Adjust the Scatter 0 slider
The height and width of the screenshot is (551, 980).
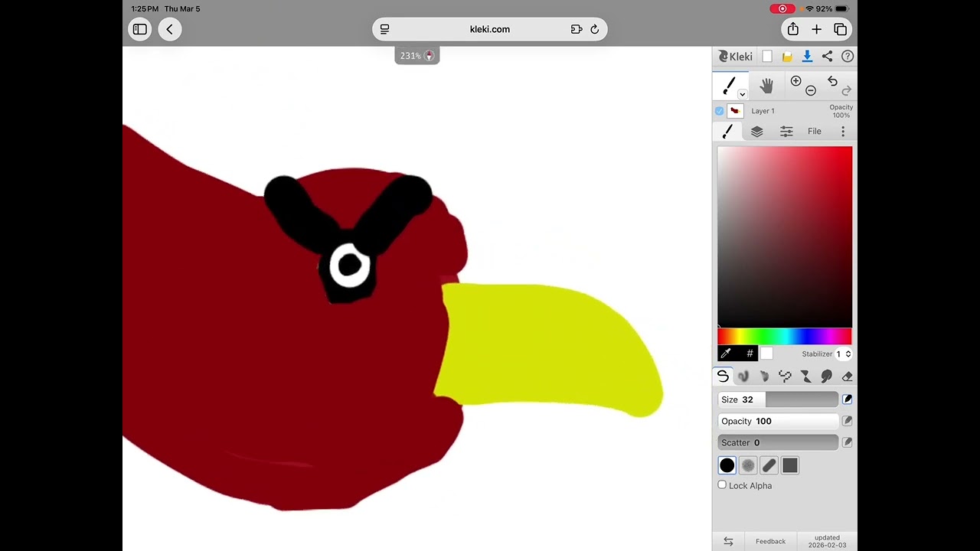tap(778, 442)
